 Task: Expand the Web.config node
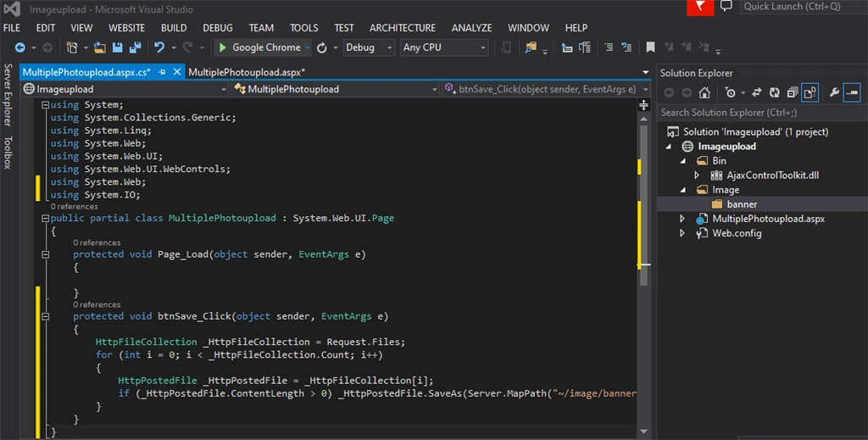pyautogui.click(x=682, y=233)
